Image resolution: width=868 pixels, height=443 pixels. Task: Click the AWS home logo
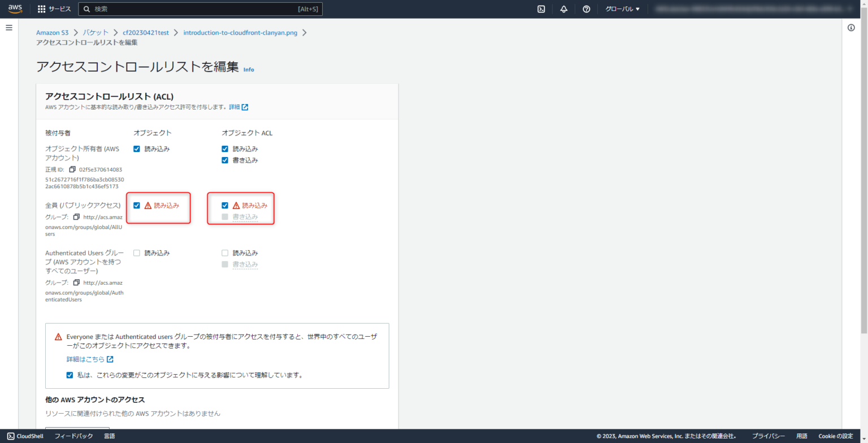[15, 8]
